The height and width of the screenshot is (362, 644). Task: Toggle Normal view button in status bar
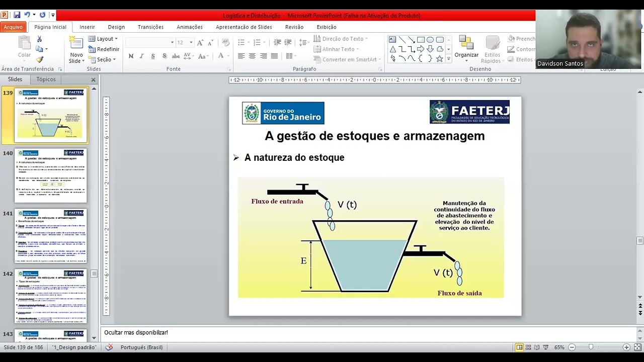519,347
